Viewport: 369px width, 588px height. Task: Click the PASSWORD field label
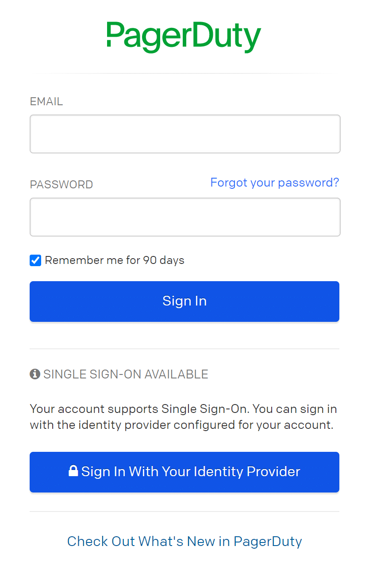click(61, 185)
